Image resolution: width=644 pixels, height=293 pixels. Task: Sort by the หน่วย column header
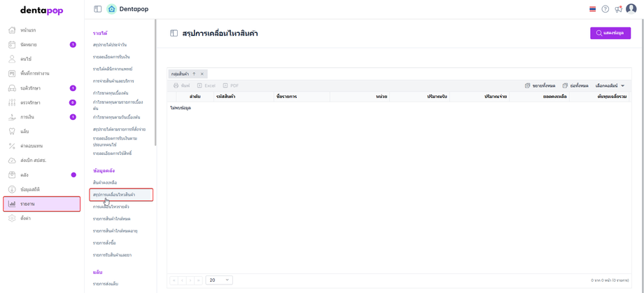[x=360, y=97]
